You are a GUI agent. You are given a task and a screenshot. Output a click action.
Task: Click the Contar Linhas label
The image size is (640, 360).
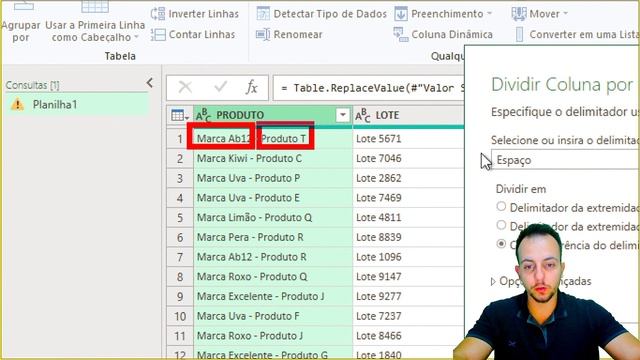coord(202,35)
